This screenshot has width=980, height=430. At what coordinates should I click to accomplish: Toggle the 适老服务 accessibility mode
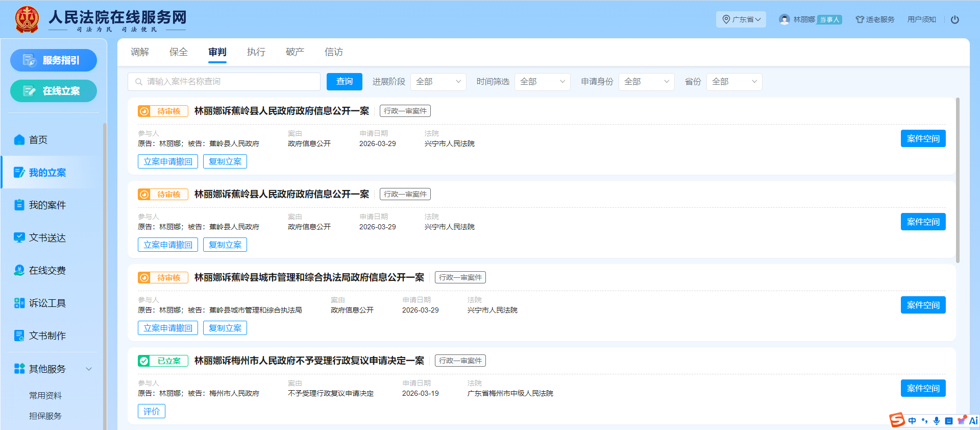pos(875,19)
